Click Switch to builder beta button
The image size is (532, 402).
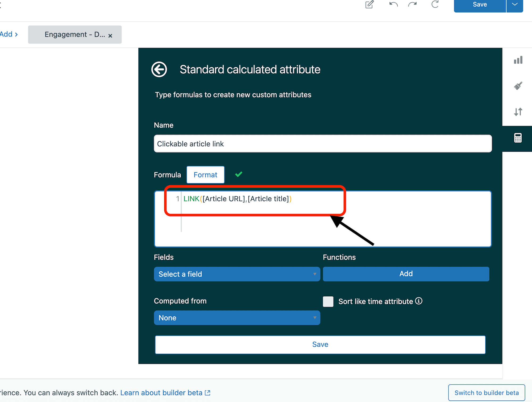(x=487, y=393)
